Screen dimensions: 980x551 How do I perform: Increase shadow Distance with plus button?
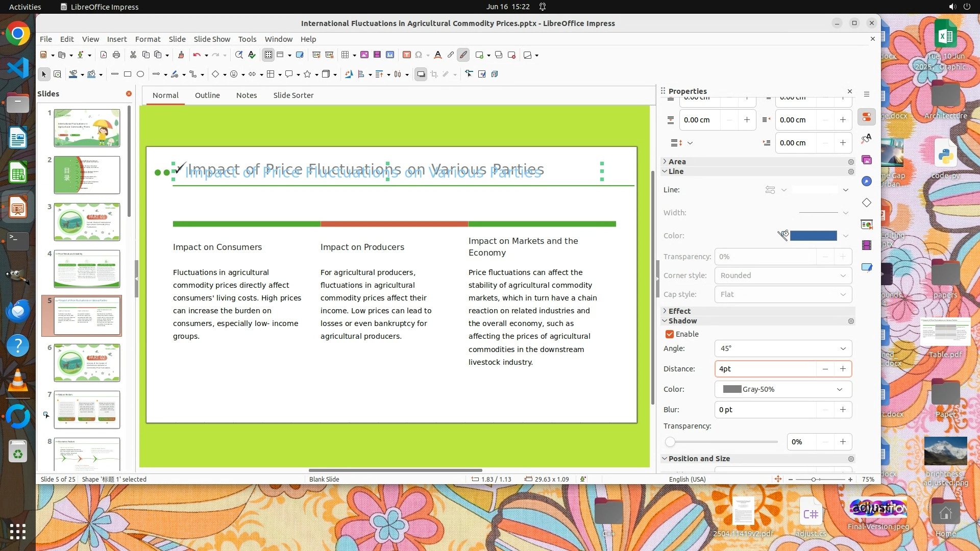pyautogui.click(x=843, y=369)
